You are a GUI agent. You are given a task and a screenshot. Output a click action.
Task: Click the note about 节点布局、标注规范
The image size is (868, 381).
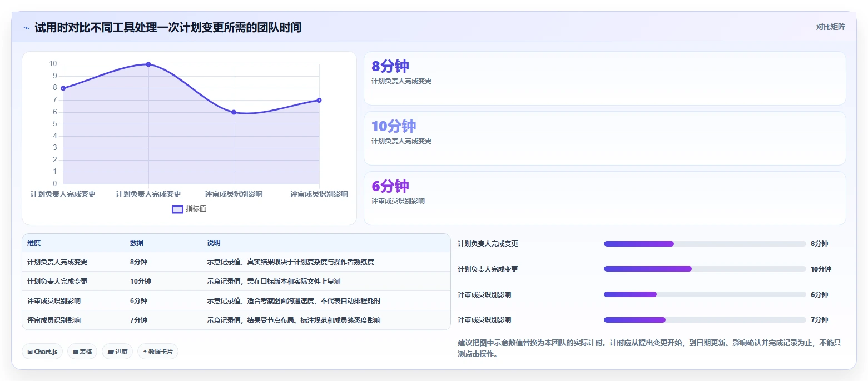click(294, 320)
